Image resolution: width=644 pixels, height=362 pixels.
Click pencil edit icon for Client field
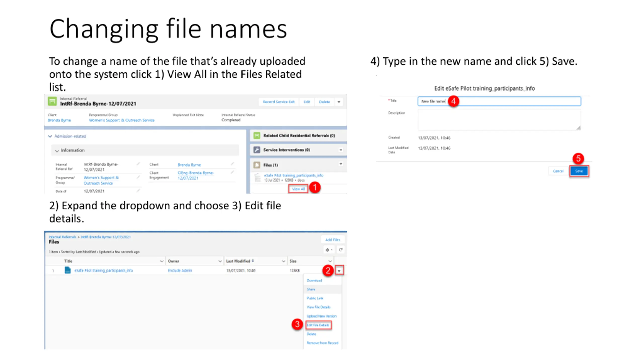(232, 164)
